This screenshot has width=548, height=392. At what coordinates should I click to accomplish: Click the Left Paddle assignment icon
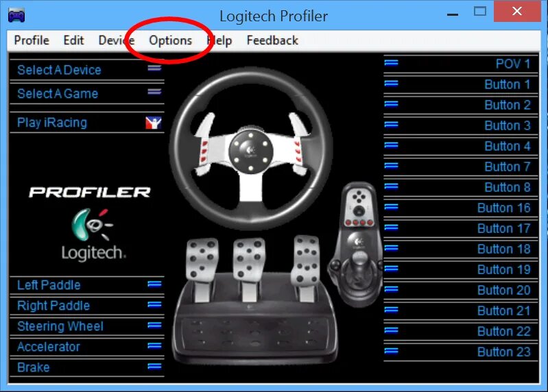(x=154, y=284)
